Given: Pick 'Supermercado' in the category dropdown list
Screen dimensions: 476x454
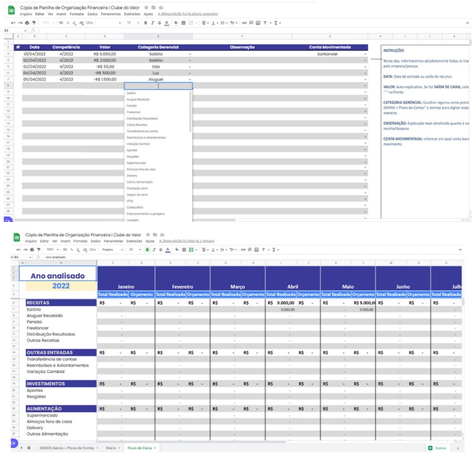Looking at the screenshot, I should click(x=136, y=163).
